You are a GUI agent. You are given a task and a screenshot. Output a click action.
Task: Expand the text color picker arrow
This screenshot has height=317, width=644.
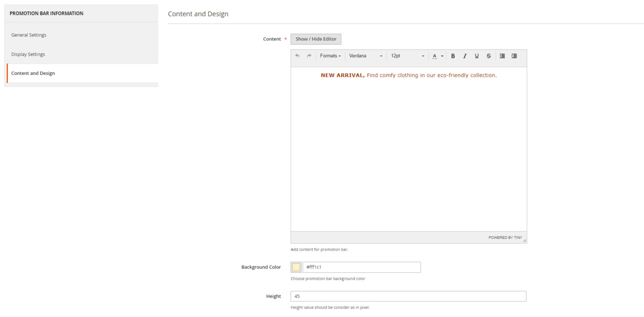point(442,56)
